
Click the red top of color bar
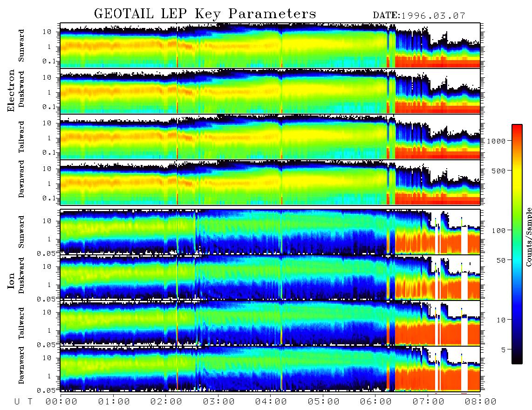tap(517, 130)
